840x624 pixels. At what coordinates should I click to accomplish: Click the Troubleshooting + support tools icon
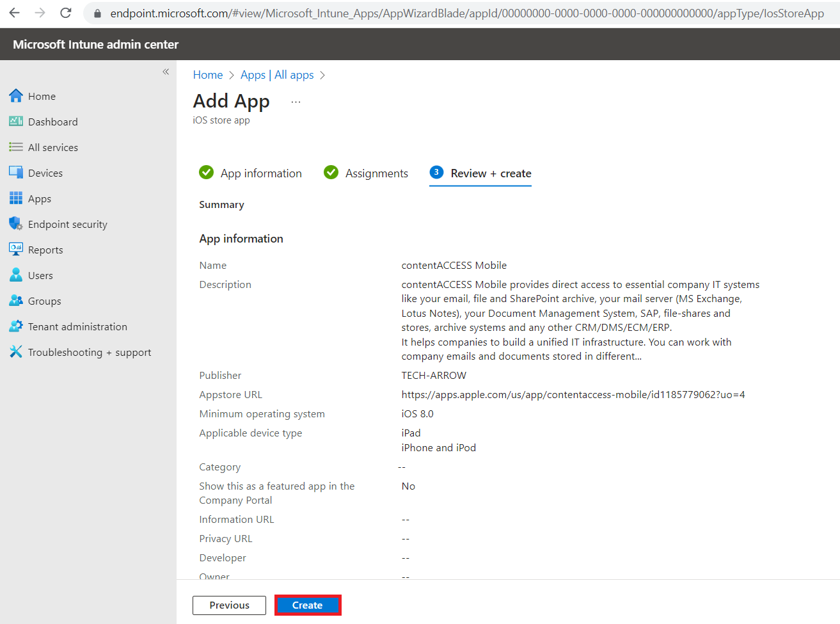coord(16,352)
